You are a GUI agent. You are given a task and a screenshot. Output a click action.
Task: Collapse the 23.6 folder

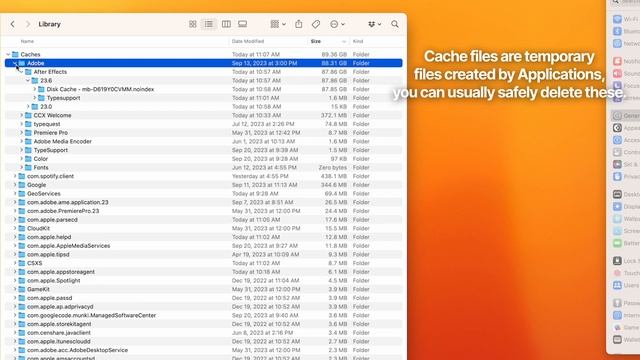coord(28,81)
